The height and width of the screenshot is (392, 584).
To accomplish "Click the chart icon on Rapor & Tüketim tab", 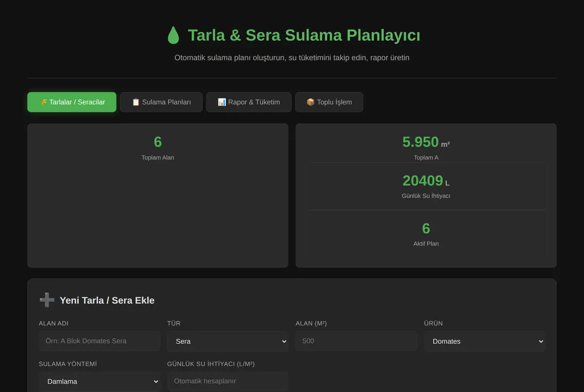I will [x=221, y=102].
